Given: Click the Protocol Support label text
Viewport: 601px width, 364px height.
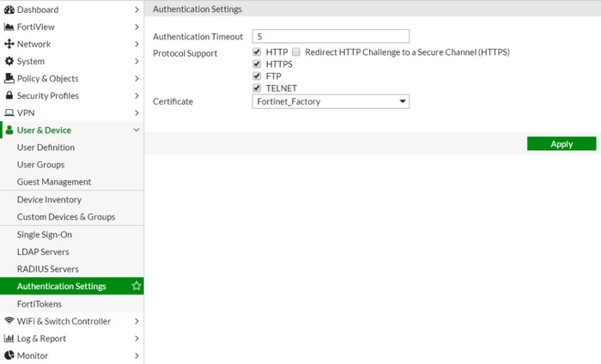Looking at the screenshot, I should tap(185, 53).
